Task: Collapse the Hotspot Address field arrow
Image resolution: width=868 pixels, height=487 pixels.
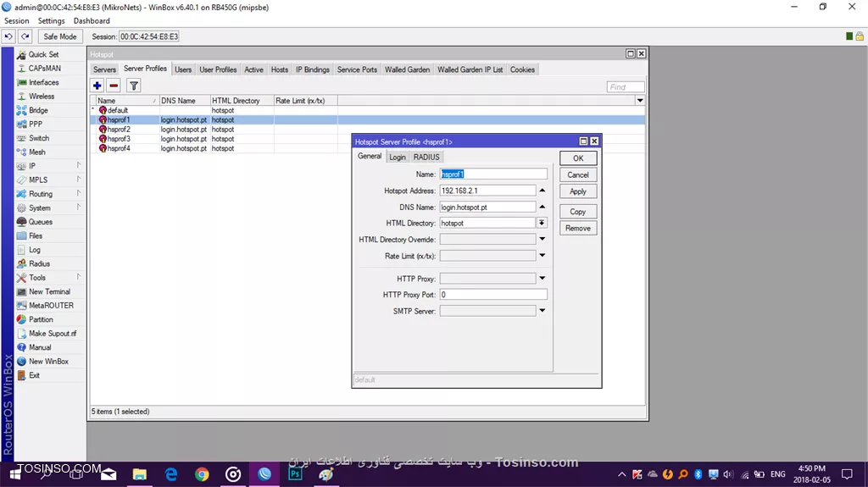Action: (x=542, y=191)
